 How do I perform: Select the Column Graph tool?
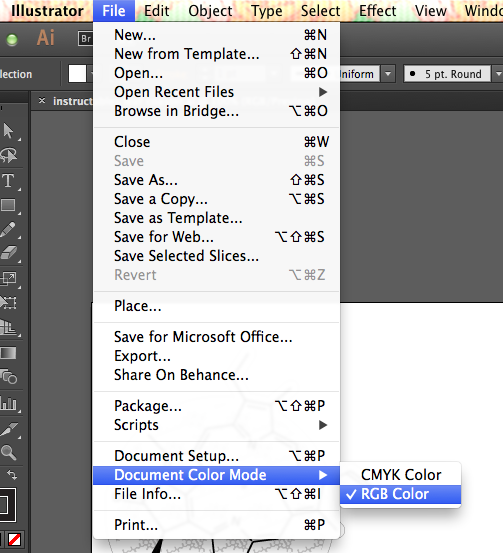pos(8,403)
